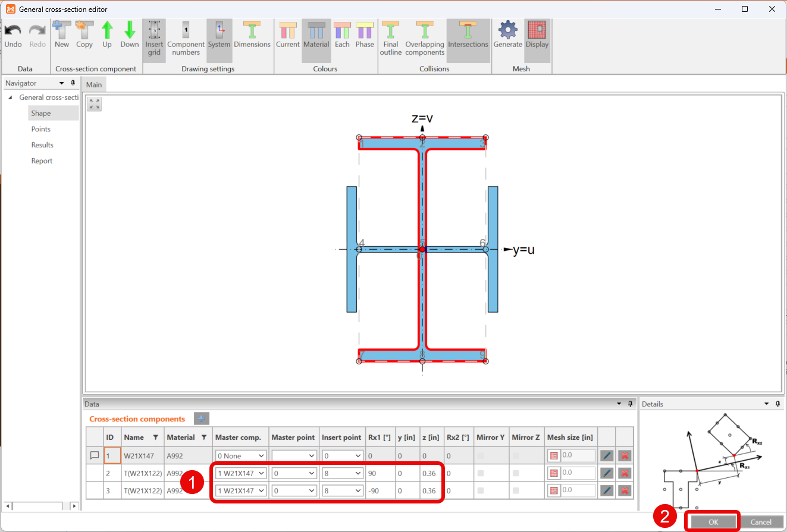Add component with the blue plus button

tap(201, 419)
